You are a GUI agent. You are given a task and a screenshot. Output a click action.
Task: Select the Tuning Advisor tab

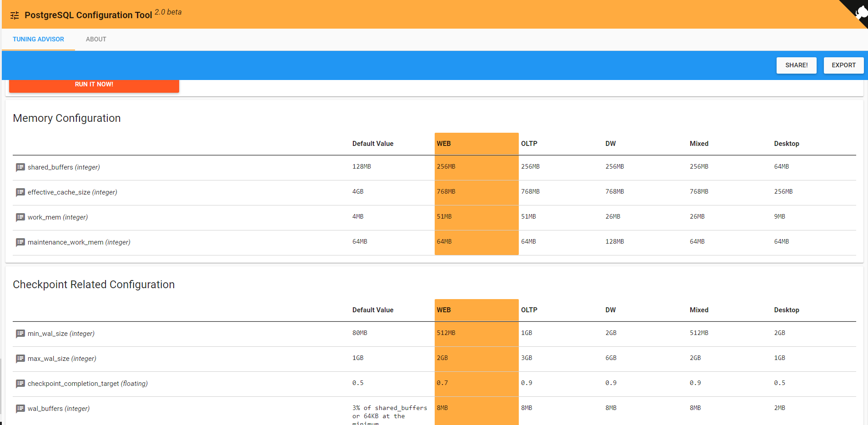[38, 40]
